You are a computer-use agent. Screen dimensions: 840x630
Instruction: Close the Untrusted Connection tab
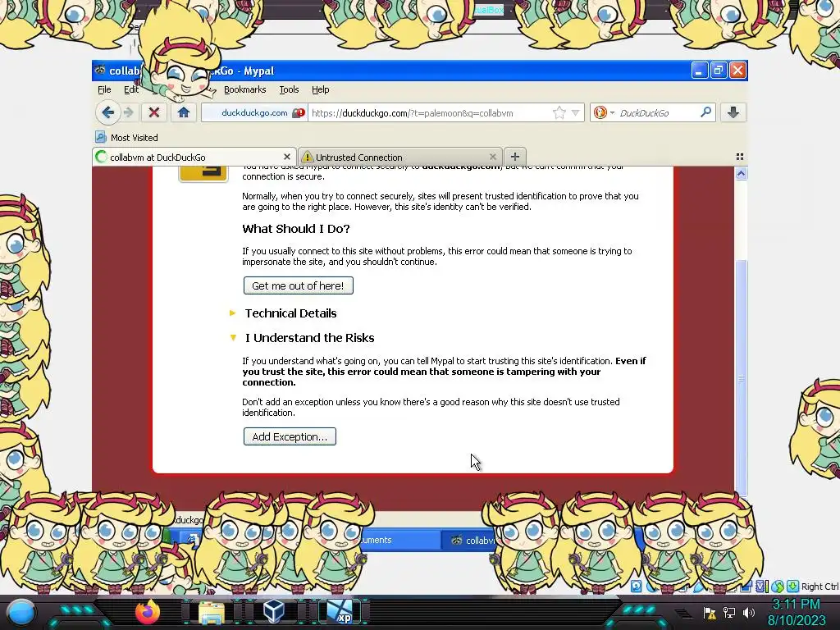492,157
